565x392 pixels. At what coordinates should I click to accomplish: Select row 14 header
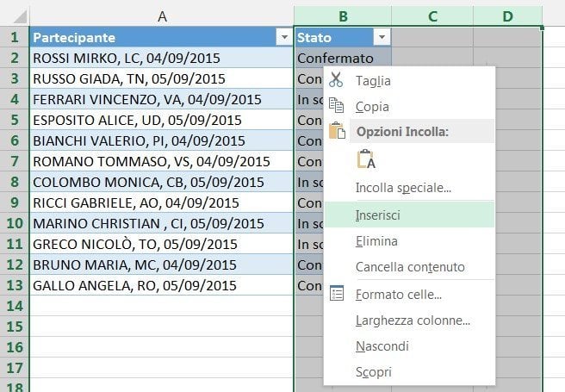(15, 306)
